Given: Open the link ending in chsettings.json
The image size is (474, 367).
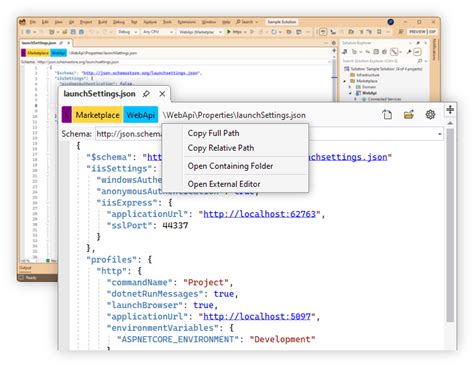Looking at the screenshot, I should point(348,157).
